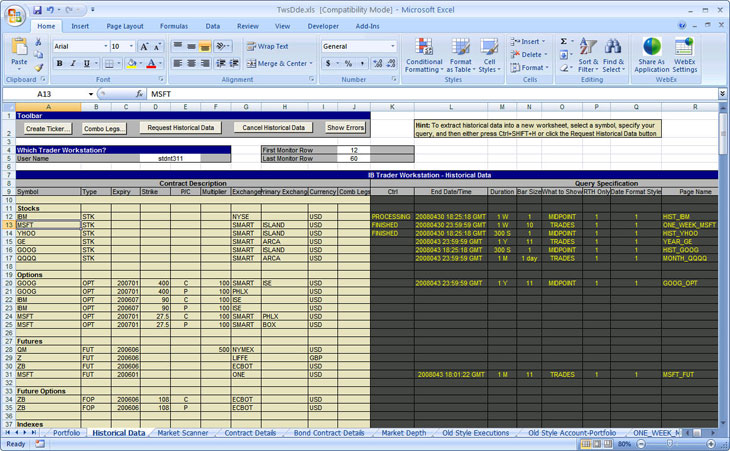Open the Developer ribbon tab
This screenshot has height=451, width=730.
(x=323, y=26)
